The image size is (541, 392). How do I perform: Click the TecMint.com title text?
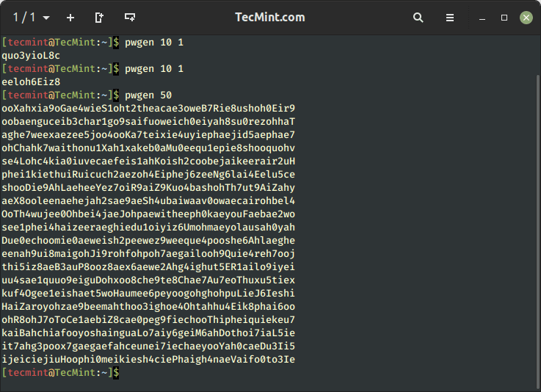[270, 18]
